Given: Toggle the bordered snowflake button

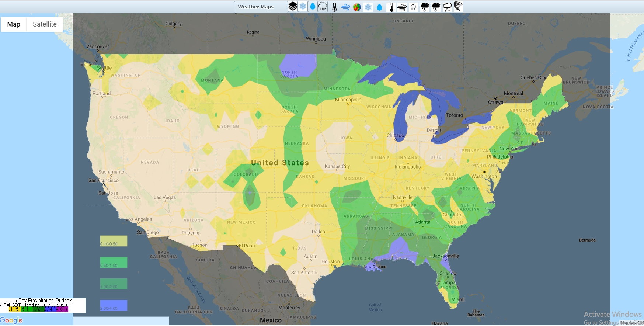Looking at the screenshot, I should [x=303, y=7].
